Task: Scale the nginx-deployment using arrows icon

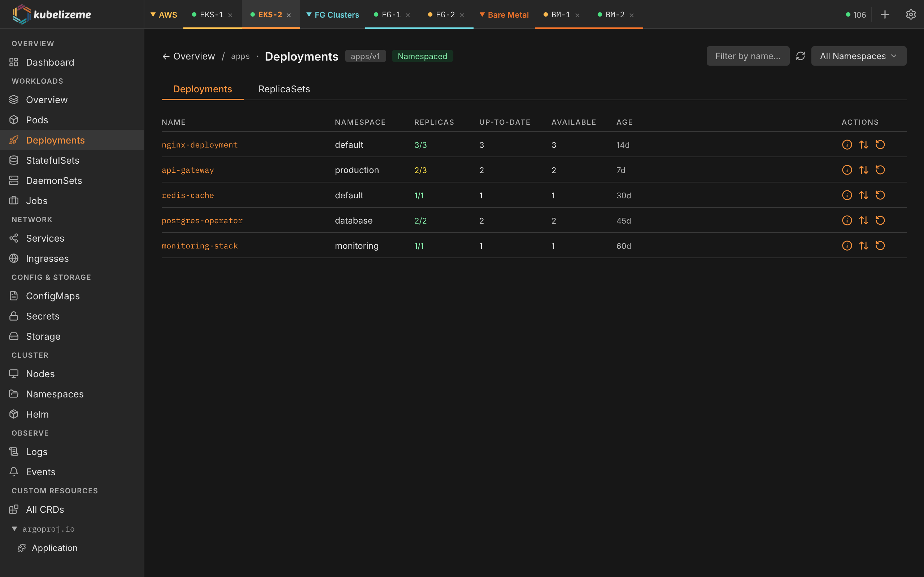Action: click(864, 145)
